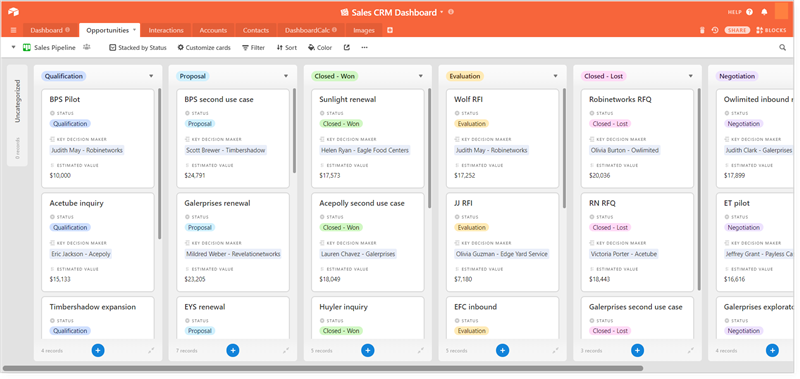The width and height of the screenshot is (800, 379).
Task: Open the Sunlight renewal card
Action: pos(367,138)
